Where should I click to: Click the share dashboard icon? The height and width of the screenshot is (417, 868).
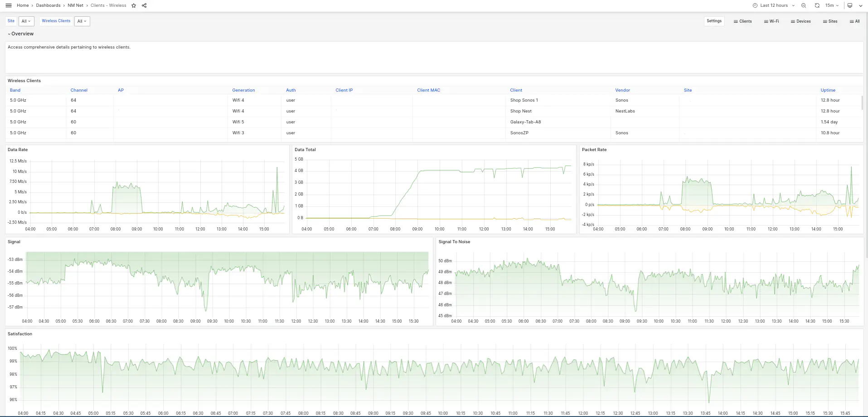click(x=144, y=5)
